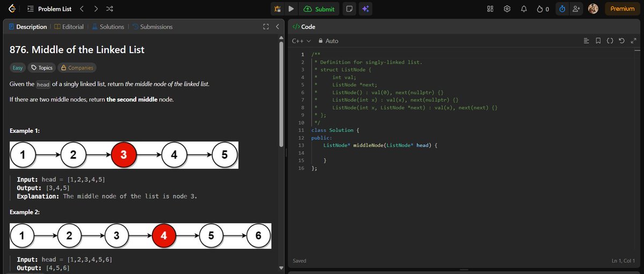This screenshot has width=644, height=274.
Task: Click the scroll-down arrow of description
Action: pos(281,268)
